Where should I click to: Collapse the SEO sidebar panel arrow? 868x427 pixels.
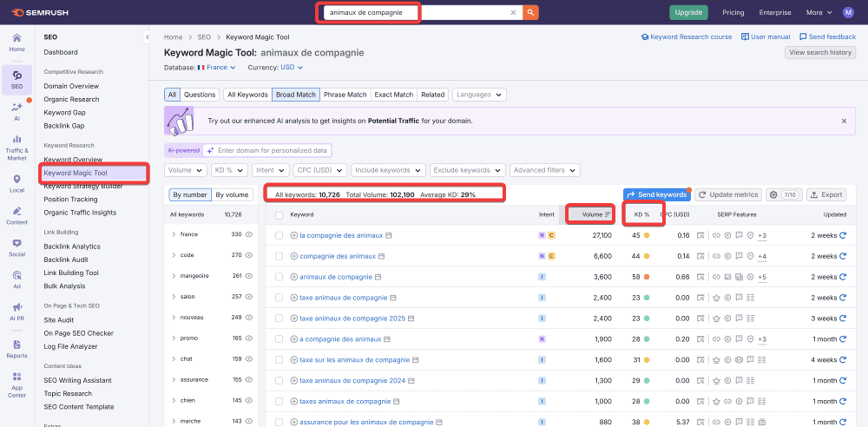(x=147, y=37)
